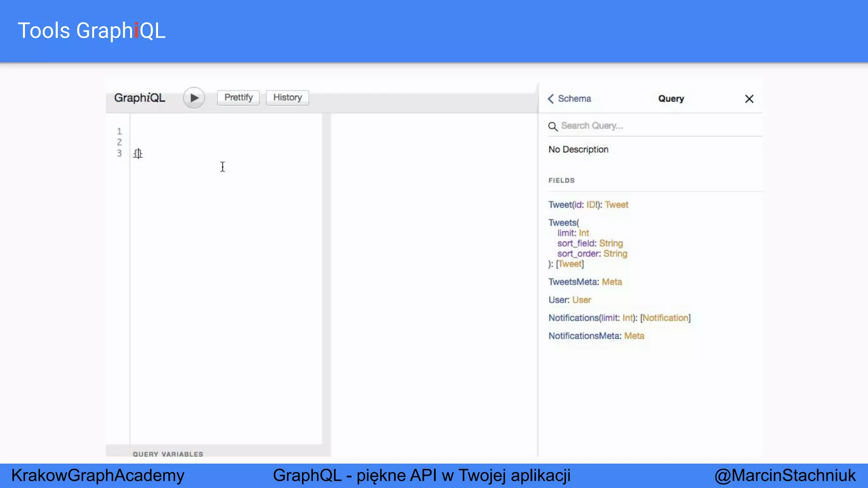Viewport: 868px width, 488px height.
Task: Click line number 1 in editor gutter
Action: tap(119, 131)
